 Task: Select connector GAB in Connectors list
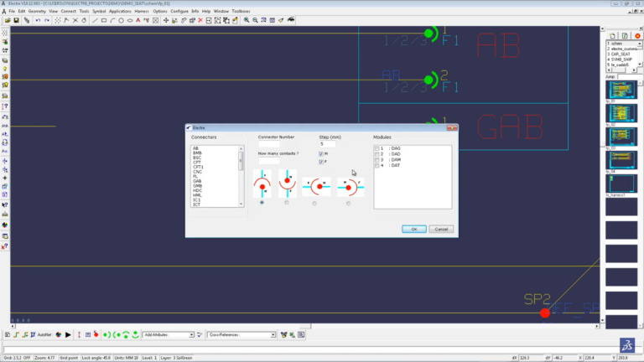(197, 181)
